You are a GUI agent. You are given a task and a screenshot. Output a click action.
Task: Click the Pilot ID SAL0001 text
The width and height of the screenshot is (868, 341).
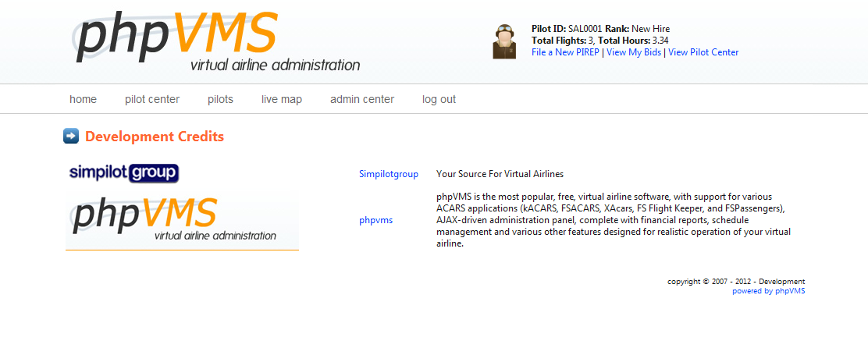pos(567,30)
